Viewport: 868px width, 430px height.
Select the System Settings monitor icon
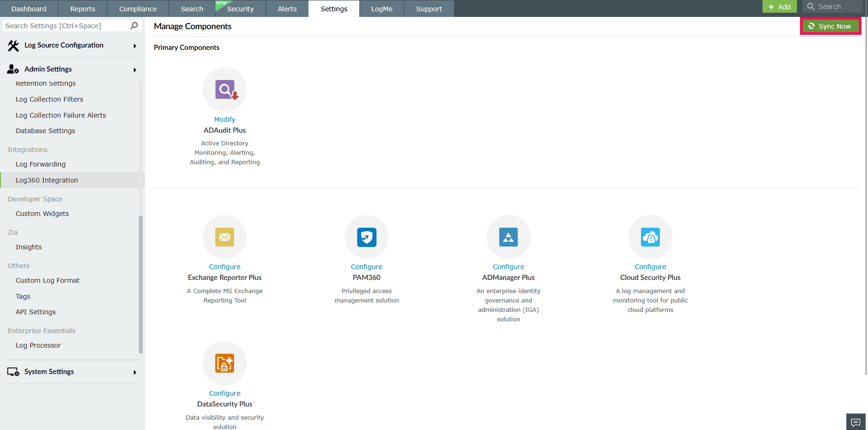point(13,372)
